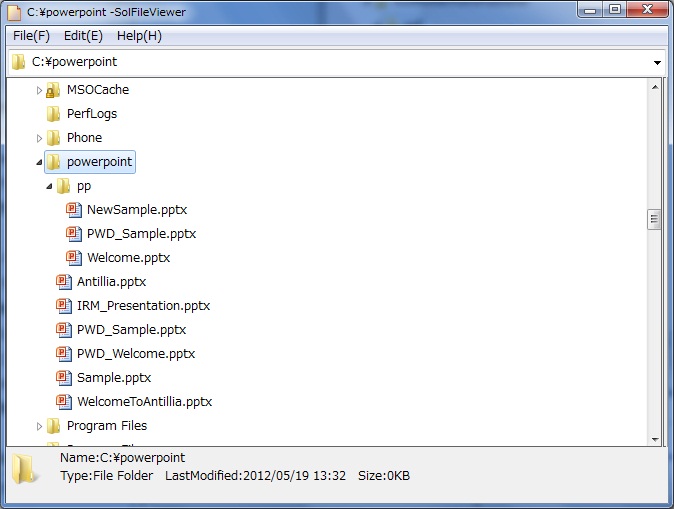Image resolution: width=674 pixels, height=509 pixels.
Task: Select the pp folder label
Action: 84,186
